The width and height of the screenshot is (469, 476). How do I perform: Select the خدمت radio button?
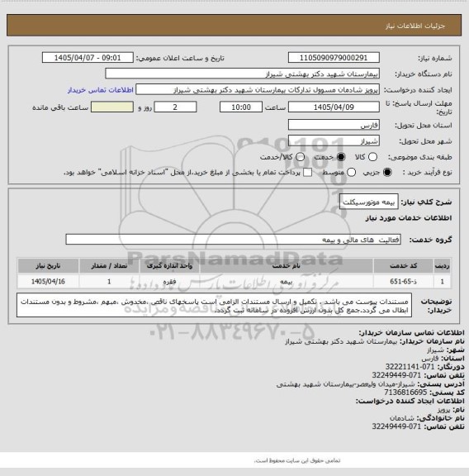click(x=341, y=157)
